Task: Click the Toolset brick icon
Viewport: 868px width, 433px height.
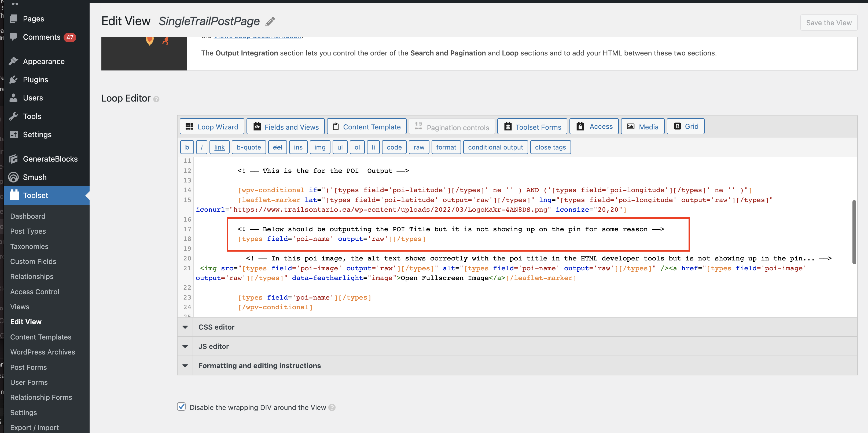Action: click(14, 195)
